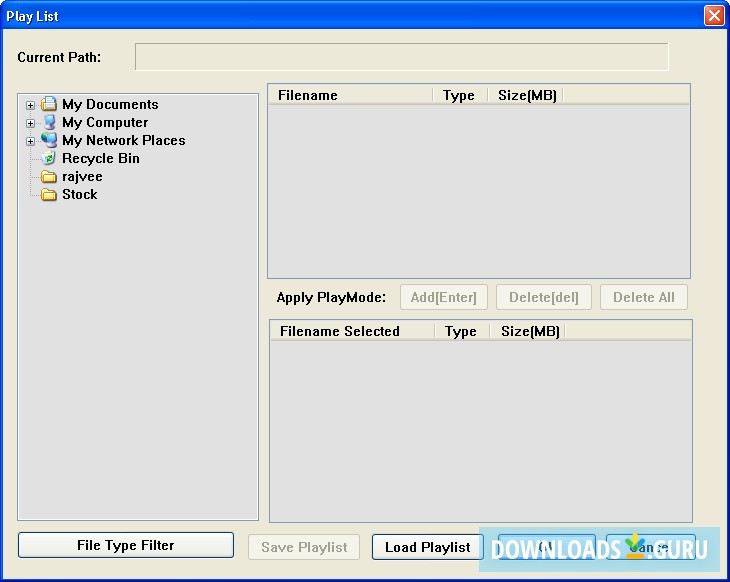Click the Load Playlist button

pyautogui.click(x=427, y=547)
